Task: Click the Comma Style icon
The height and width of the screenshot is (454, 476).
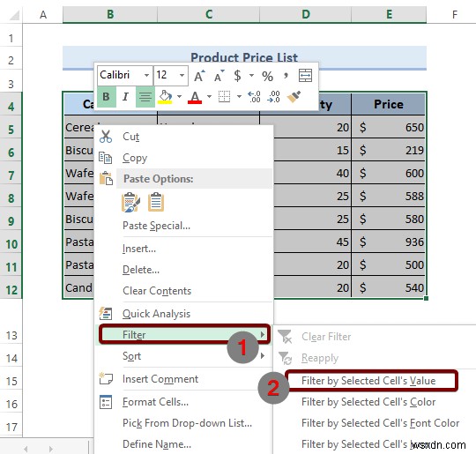Action: point(286,75)
